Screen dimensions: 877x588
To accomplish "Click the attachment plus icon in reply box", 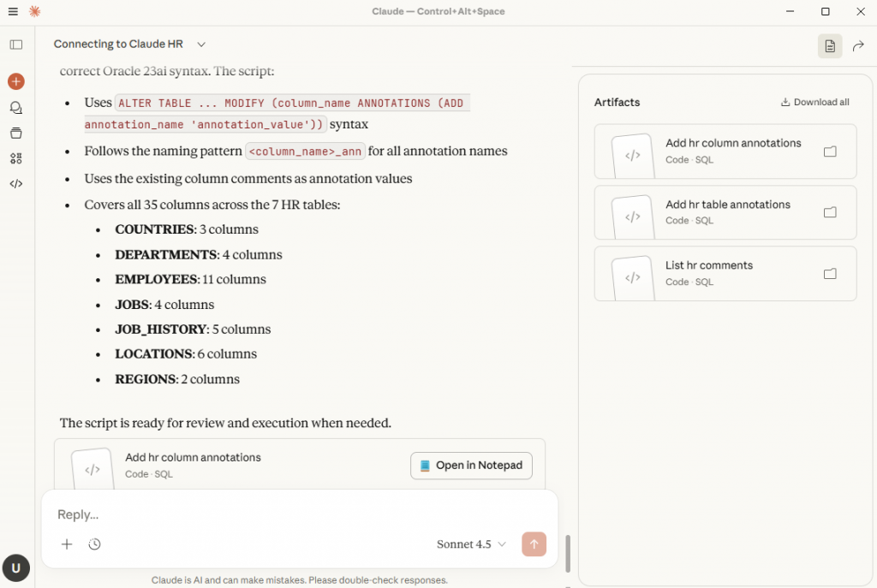I will pos(67,544).
